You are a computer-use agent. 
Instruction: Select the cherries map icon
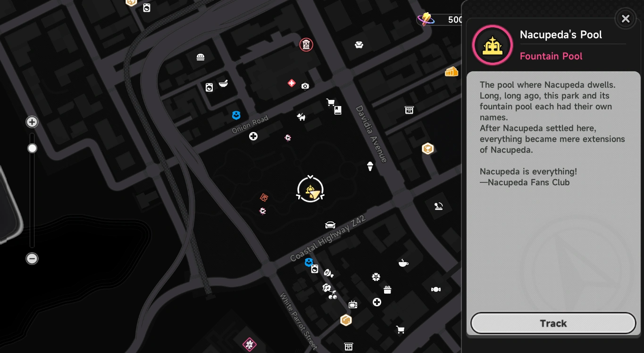tap(333, 296)
